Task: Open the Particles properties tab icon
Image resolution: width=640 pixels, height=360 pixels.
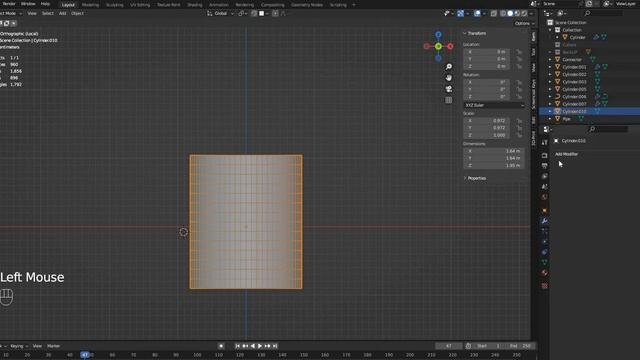Action: (544, 231)
